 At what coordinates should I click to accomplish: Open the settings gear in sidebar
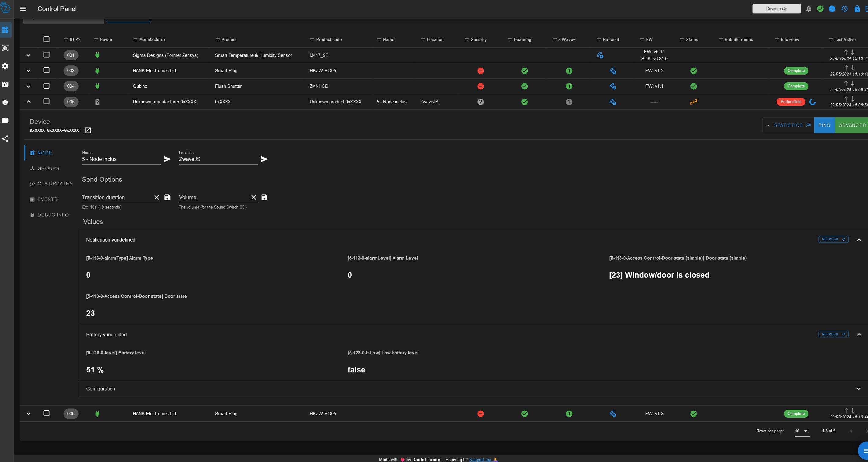click(x=5, y=66)
